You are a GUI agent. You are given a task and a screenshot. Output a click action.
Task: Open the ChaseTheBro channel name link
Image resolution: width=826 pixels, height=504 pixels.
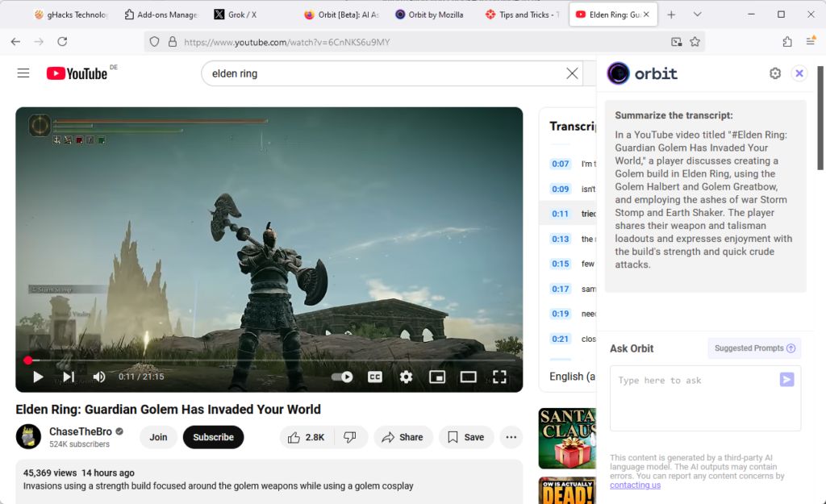point(81,431)
